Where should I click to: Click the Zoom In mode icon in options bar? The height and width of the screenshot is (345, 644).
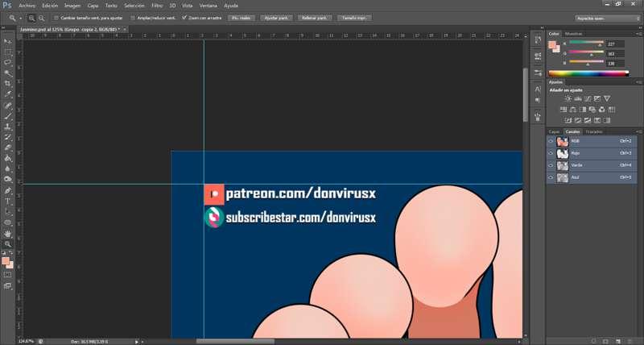(x=31, y=18)
